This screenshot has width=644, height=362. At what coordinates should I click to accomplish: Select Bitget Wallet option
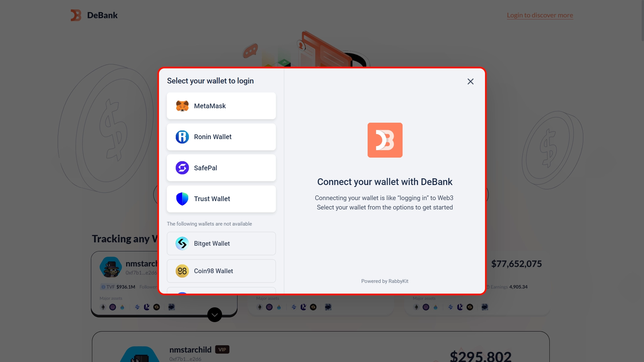(221, 243)
